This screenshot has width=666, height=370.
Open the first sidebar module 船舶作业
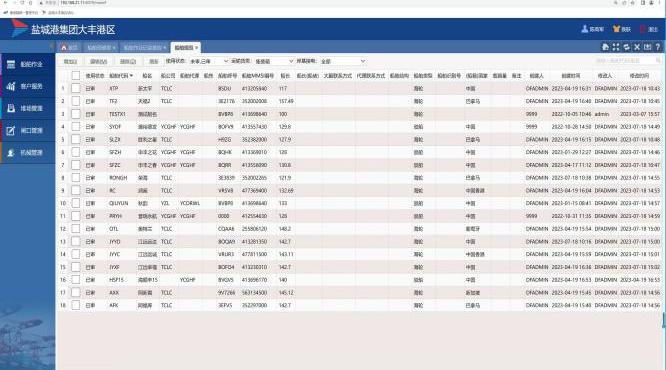pyautogui.click(x=28, y=65)
